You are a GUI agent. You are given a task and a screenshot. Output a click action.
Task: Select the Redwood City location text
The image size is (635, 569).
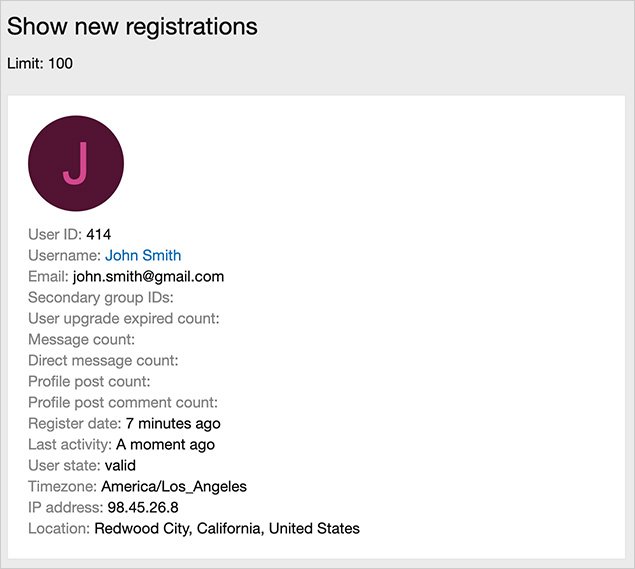227,528
